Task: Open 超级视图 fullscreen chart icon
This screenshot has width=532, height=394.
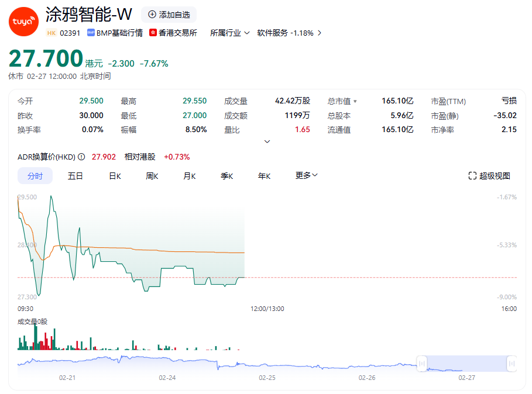Action: [472, 176]
